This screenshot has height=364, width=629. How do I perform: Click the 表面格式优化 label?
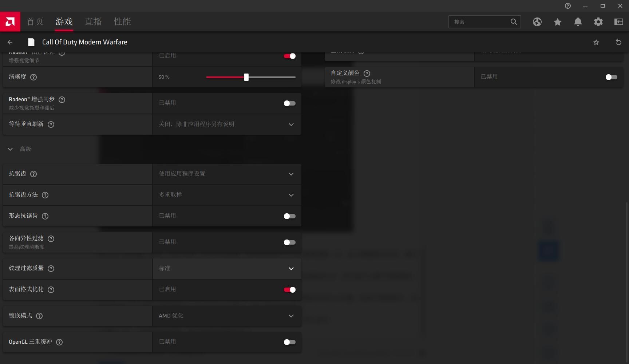tap(26, 289)
